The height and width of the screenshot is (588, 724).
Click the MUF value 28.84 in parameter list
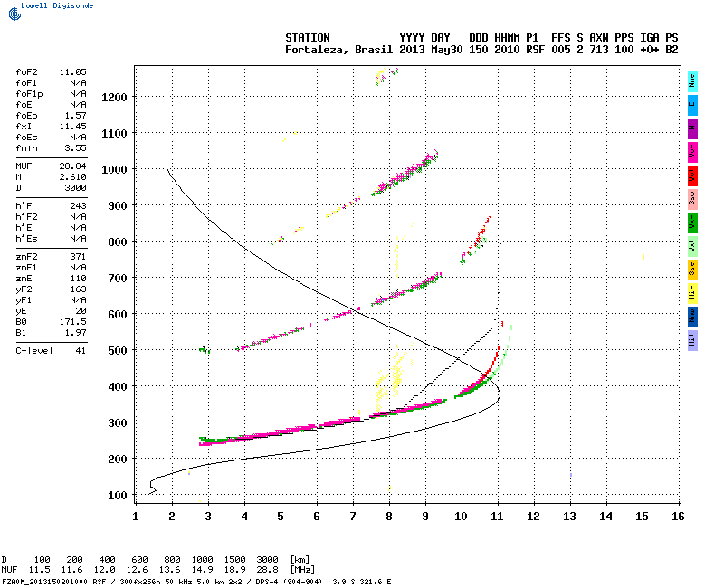[73, 166]
